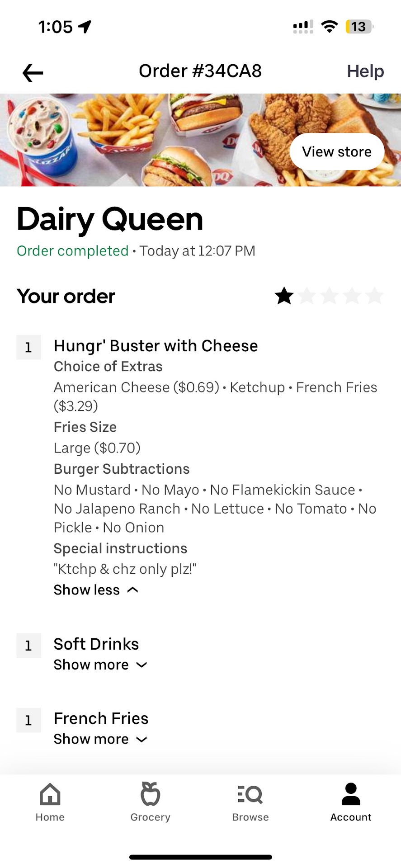This screenshot has width=401, height=868.
Task: Tap the back arrow icon
Action: [x=33, y=72]
